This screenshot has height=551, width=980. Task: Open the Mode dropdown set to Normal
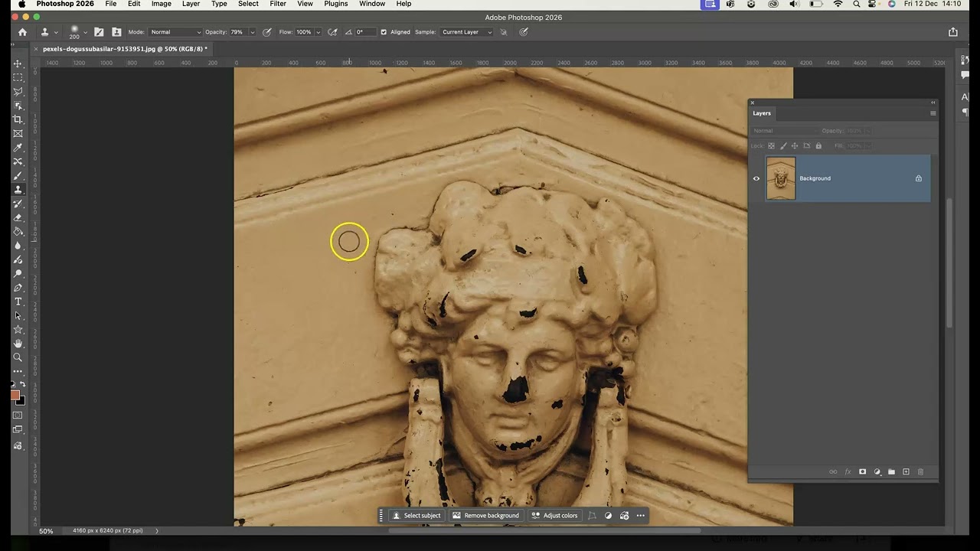pos(175,32)
